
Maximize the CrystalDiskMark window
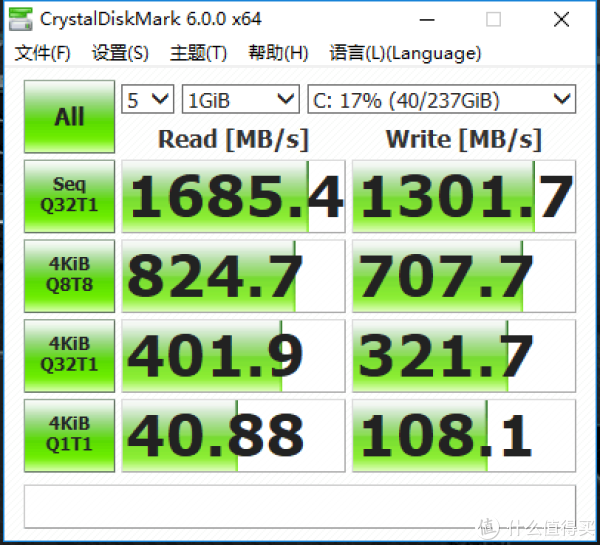point(493,19)
